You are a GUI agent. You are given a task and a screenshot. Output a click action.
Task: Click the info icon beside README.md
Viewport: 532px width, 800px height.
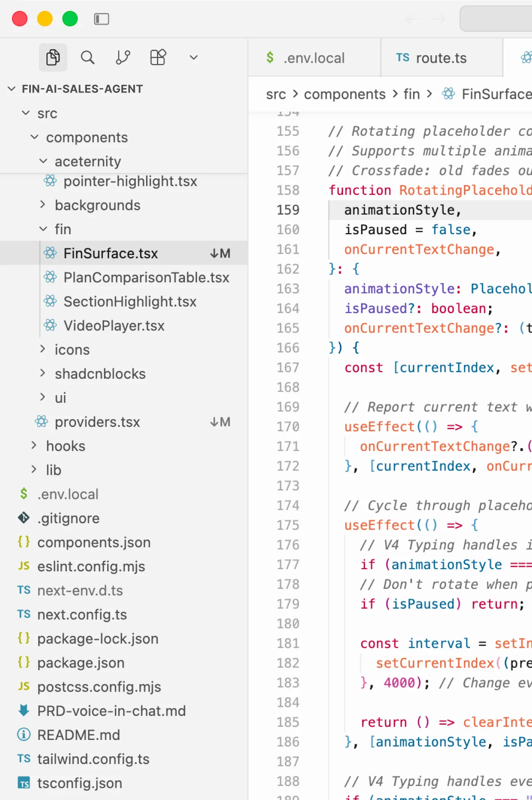[x=24, y=735]
